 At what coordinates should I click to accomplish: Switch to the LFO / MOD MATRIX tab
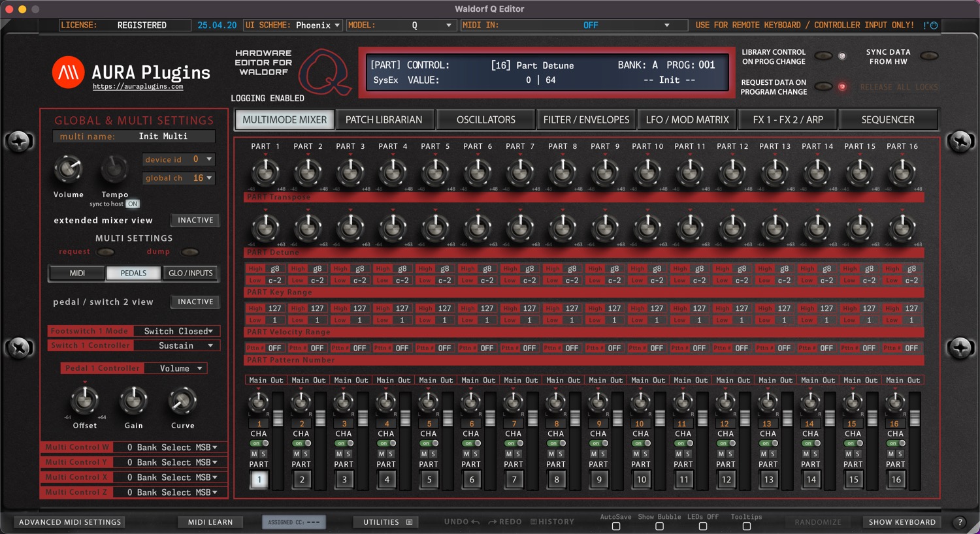pyautogui.click(x=687, y=120)
